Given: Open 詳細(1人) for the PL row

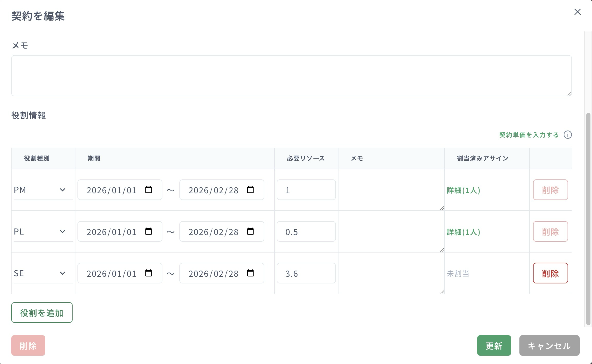Looking at the screenshot, I should tap(464, 232).
